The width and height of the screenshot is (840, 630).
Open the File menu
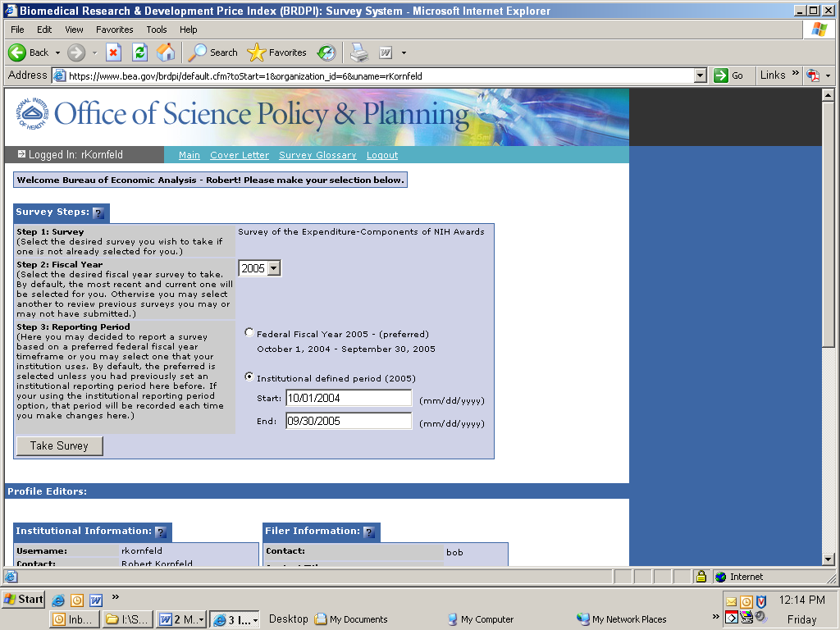point(18,30)
